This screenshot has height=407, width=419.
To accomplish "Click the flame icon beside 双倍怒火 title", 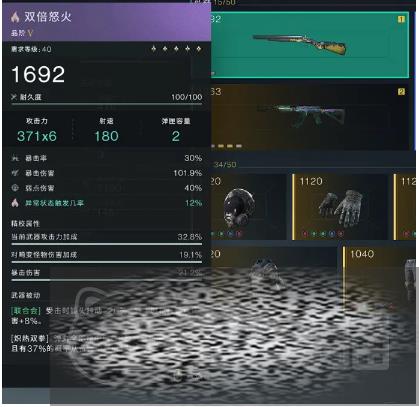I will [x=15, y=17].
